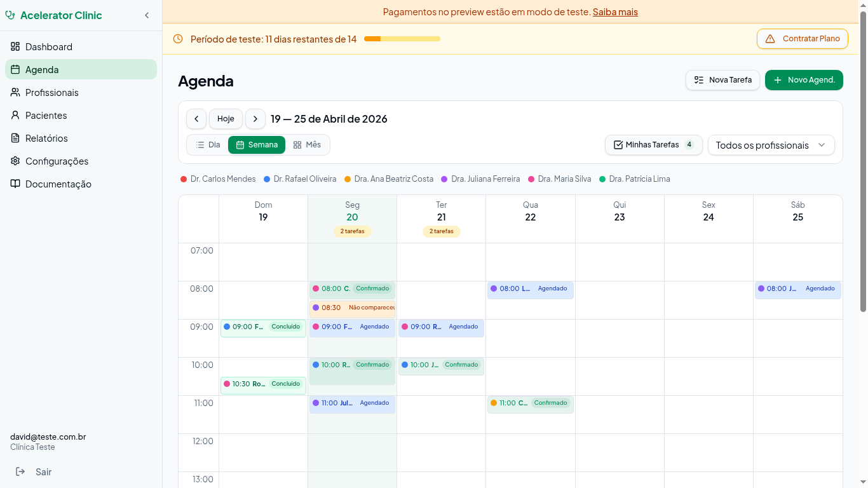Click the Contratar Plano button
The height and width of the screenshot is (488, 868).
(803, 39)
